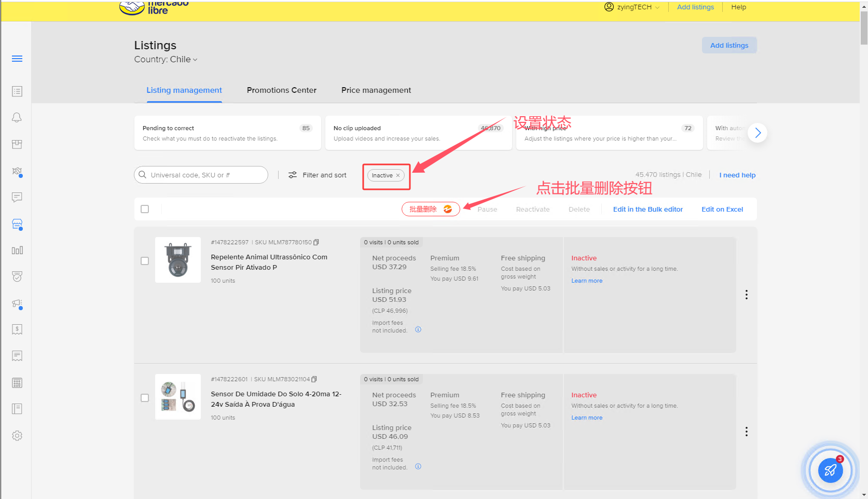This screenshot has width=868, height=499.
Task: Switch to Promotions Center tab
Action: 281,90
